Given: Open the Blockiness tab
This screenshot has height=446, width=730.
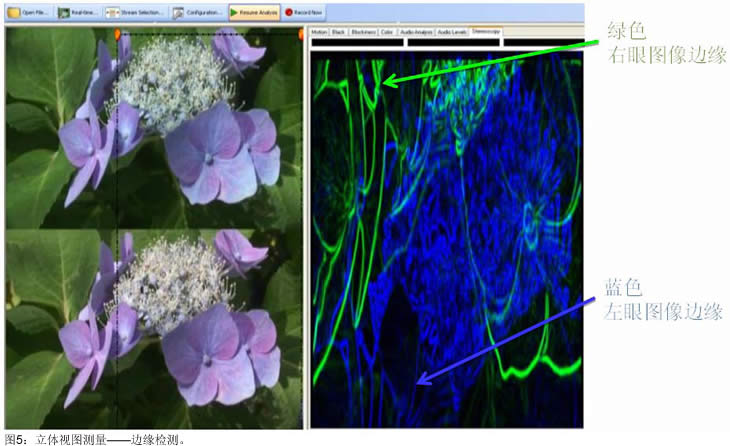Looking at the screenshot, I should point(363,33).
